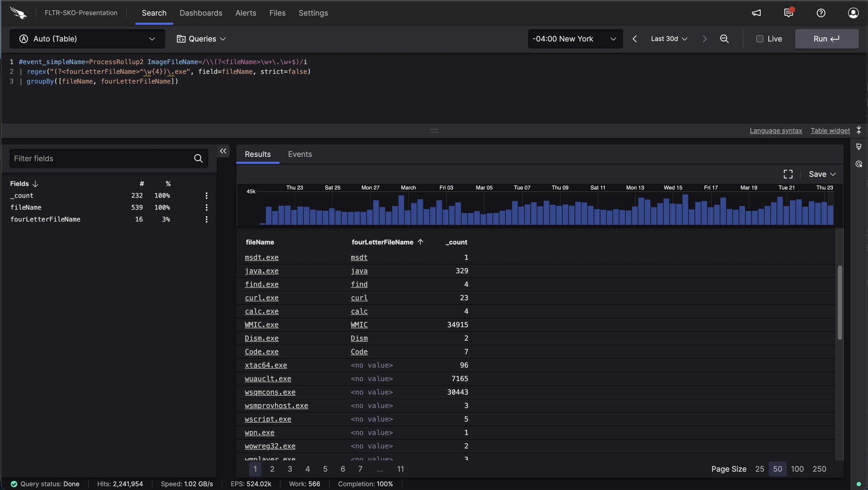Open the announcements megaphone icon
Screen dimensions: 868x490
pyautogui.click(x=756, y=13)
